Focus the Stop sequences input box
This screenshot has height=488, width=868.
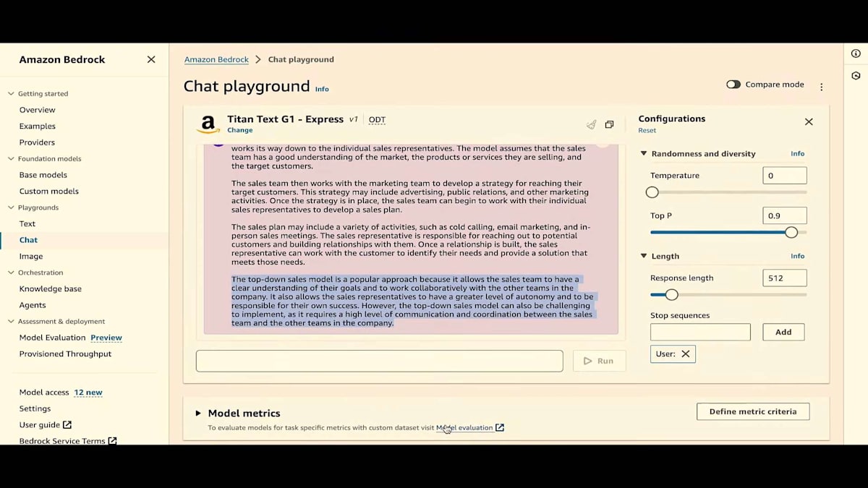pos(700,332)
